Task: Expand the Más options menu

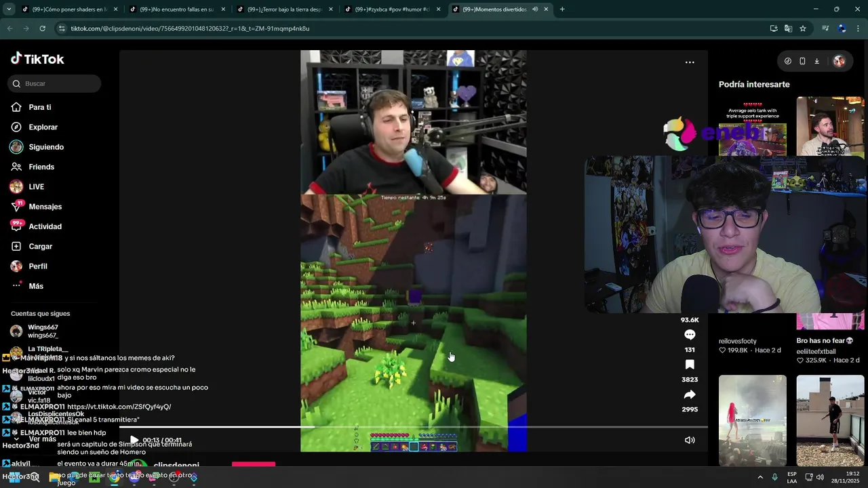Action: 36,286
